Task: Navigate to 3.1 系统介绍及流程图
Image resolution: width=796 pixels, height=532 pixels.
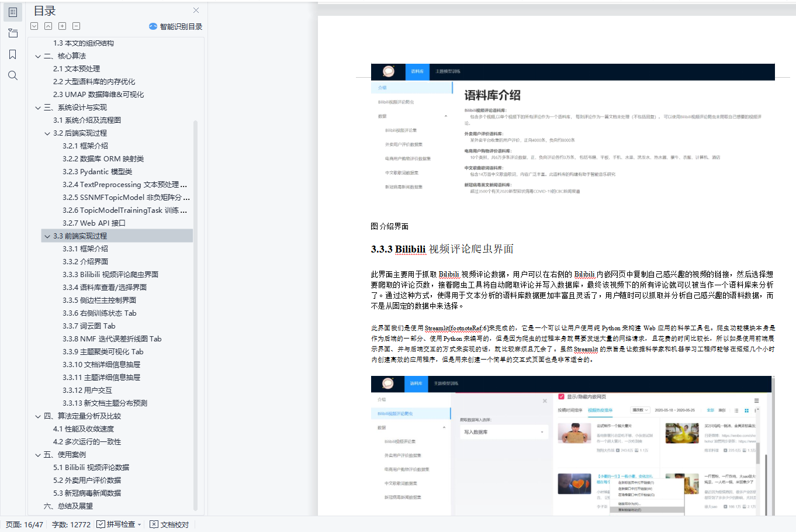Action: [87, 120]
